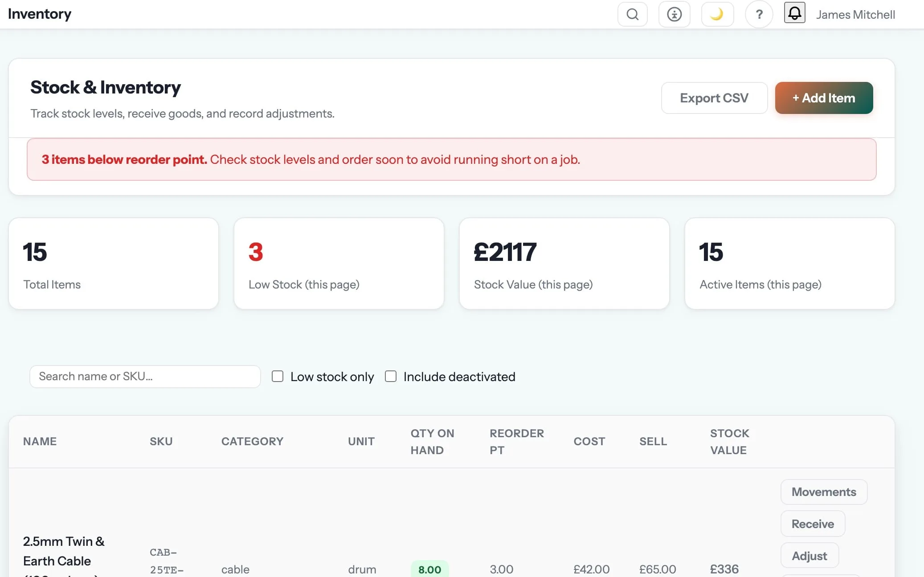Open notifications bell icon

[794, 12]
